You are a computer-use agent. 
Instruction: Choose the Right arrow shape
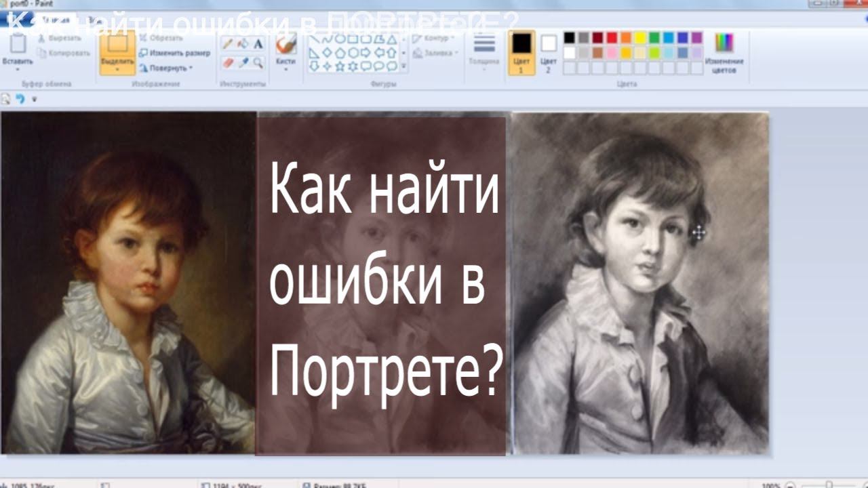pos(366,52)
